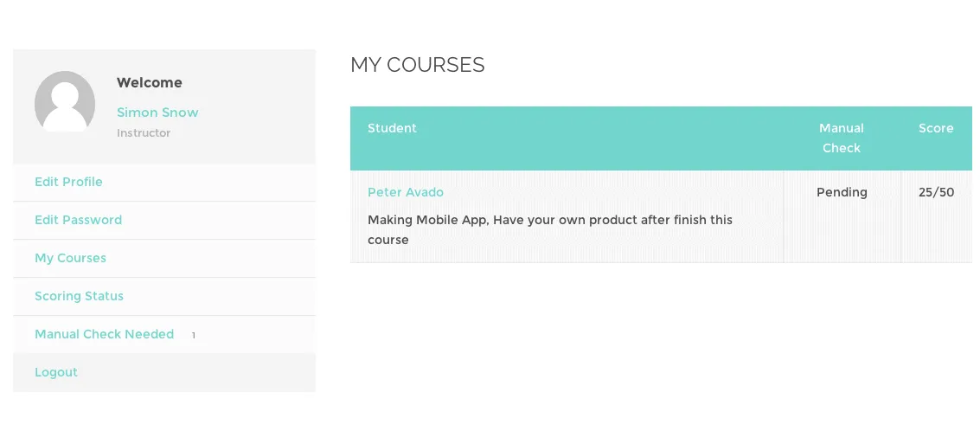Click the Score column header
The width and height of the screenshot is (980, 431).
[936, 128]
